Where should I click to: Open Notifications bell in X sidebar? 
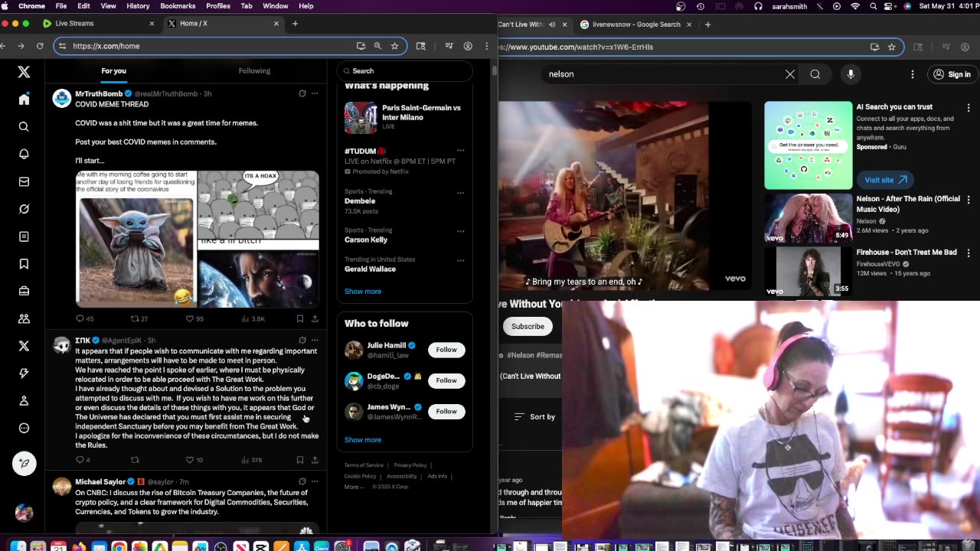[24, 154]
